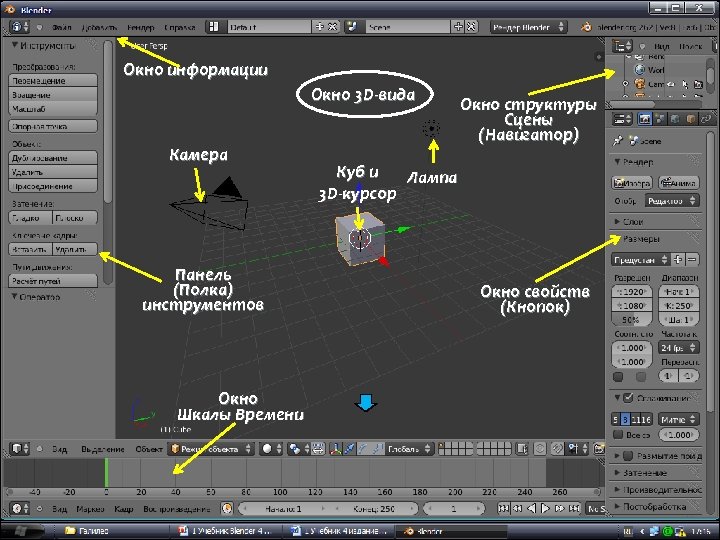Viewport: 720px width, 540px height.
Task: Jump to the timeline end frame
Action: tap(574, 508)
